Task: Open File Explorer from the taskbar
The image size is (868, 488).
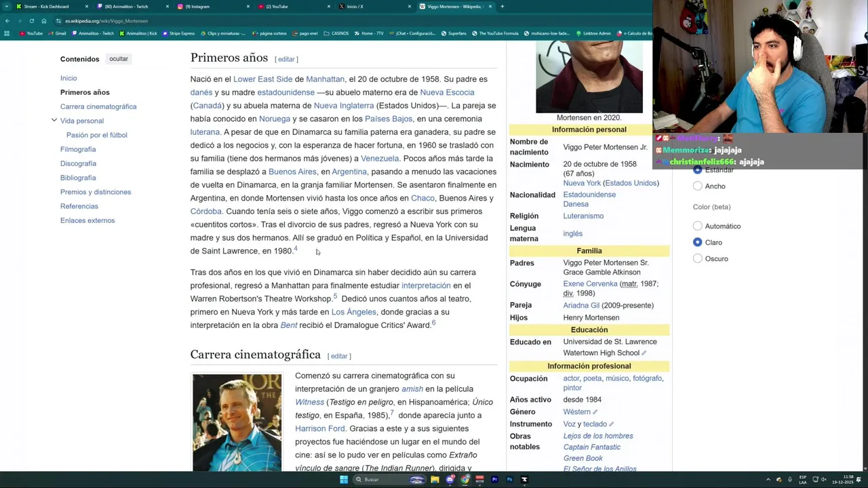Action: [435, 479]
